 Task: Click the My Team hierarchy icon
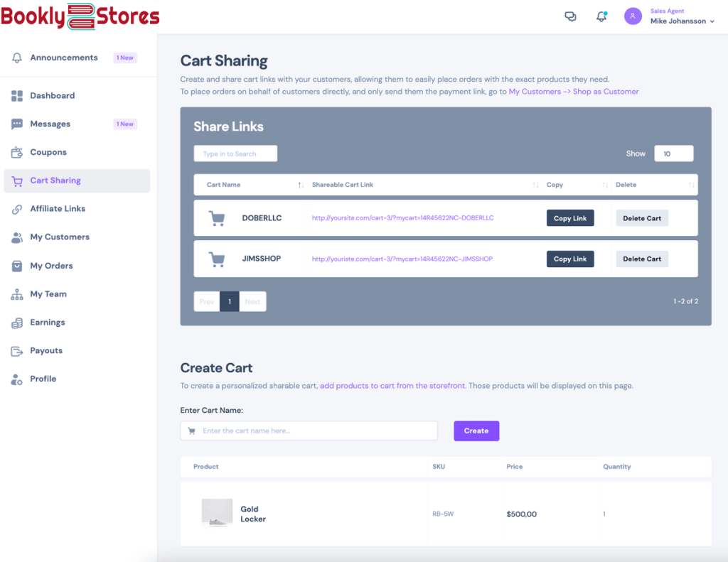(x=17, y=294)
